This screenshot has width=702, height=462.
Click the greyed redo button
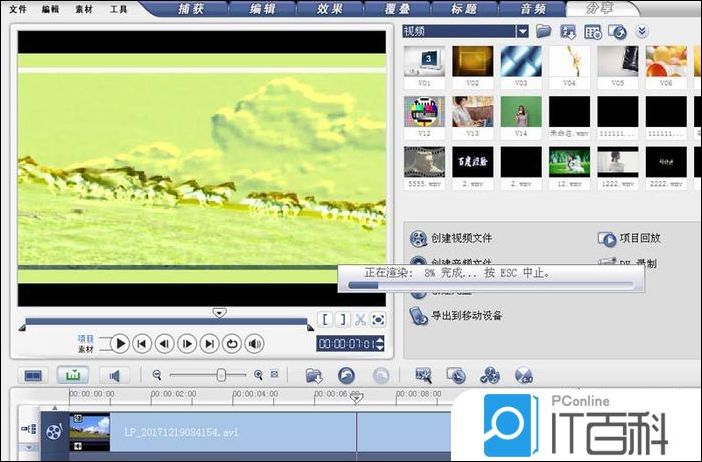coord(381,376)
